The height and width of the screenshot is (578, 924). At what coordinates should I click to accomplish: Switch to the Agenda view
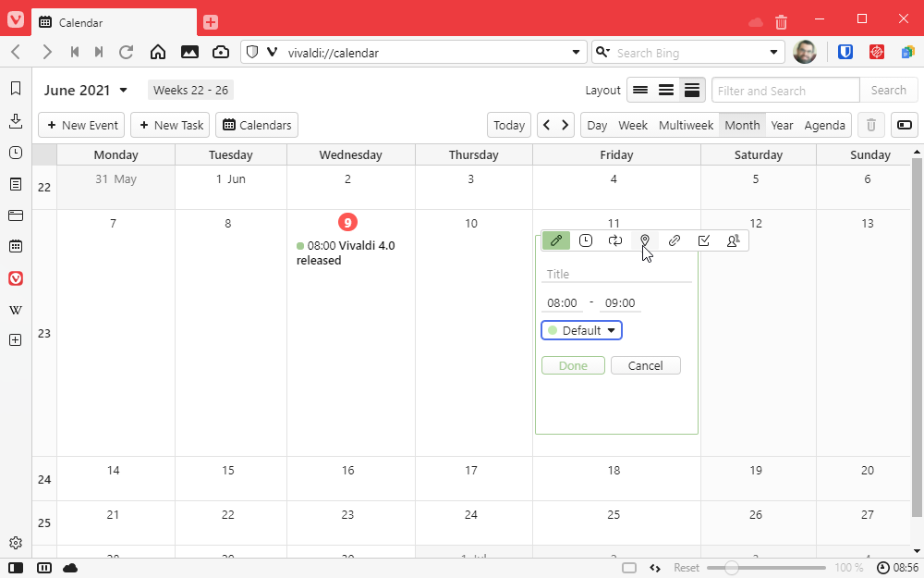(824, 125)
